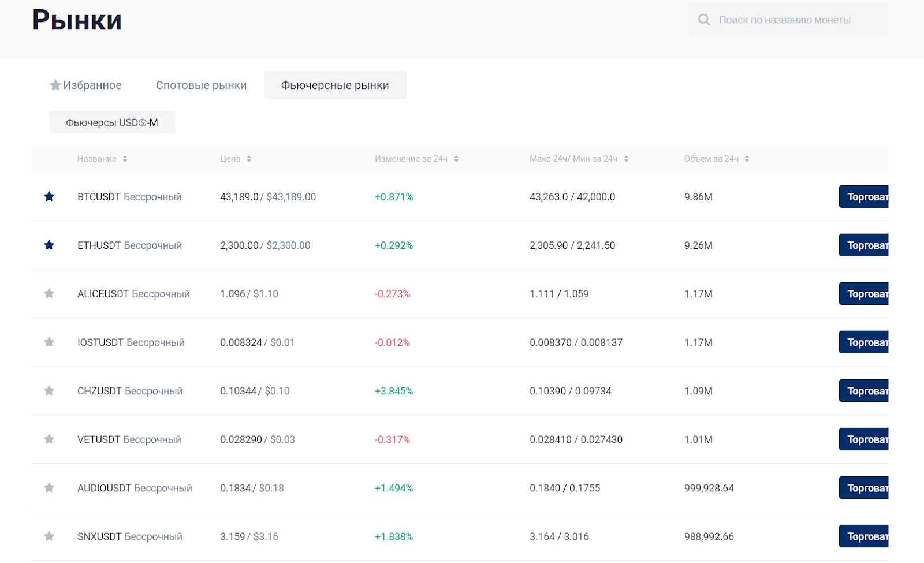924x563 pixels.
Task: Click the star next to VETUSDT
Action: click(49, 439)
